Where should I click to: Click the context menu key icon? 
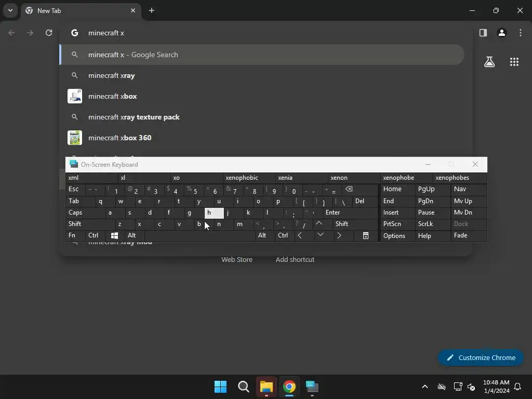(x=365, y=235)
